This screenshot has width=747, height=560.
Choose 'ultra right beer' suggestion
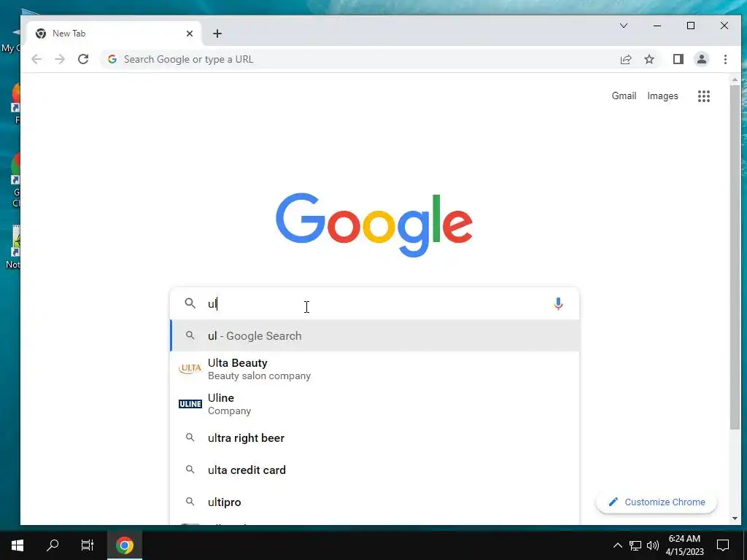coord(374,438)
